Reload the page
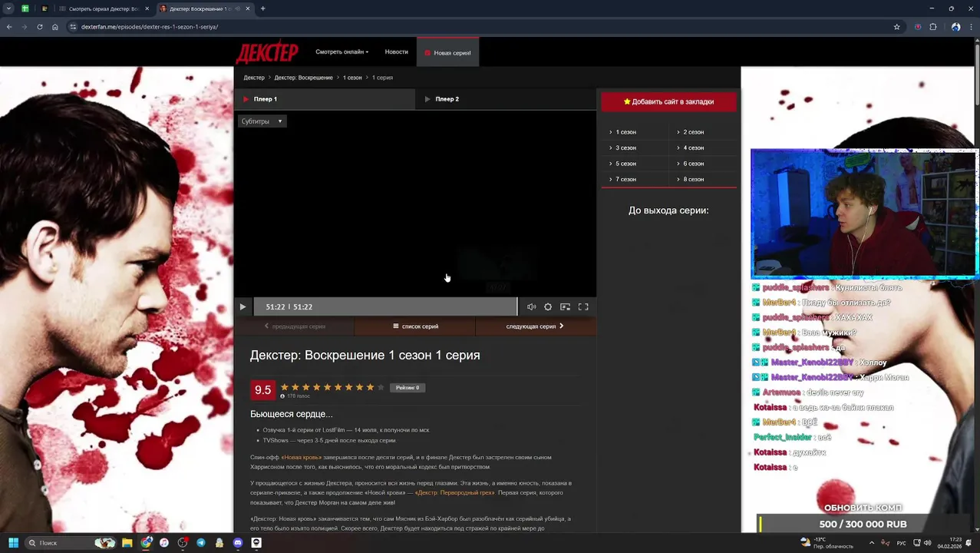 point(40,27)
